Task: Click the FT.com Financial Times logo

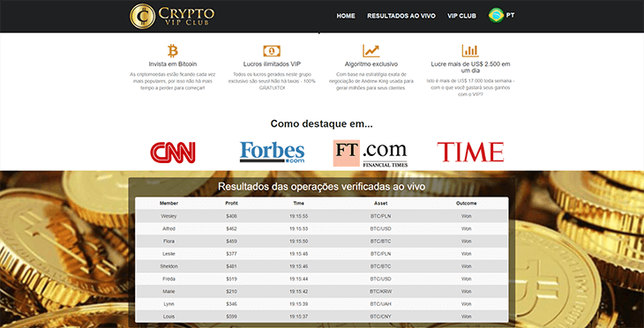Action: pos(370,153)
